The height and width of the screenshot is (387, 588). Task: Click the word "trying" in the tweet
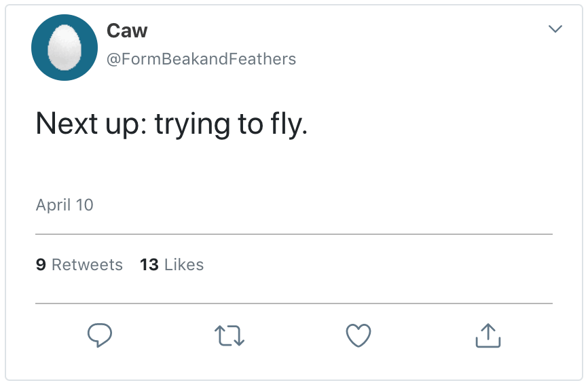tap(192, 125)
